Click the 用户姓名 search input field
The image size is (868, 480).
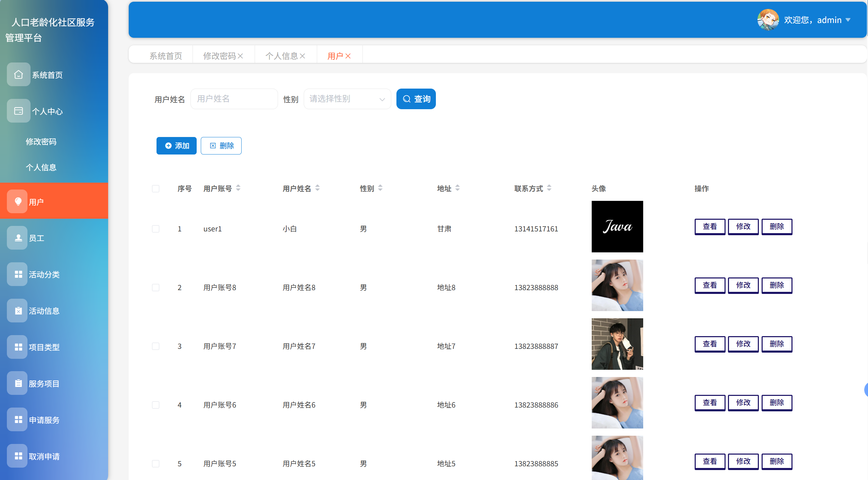point(234,99)
